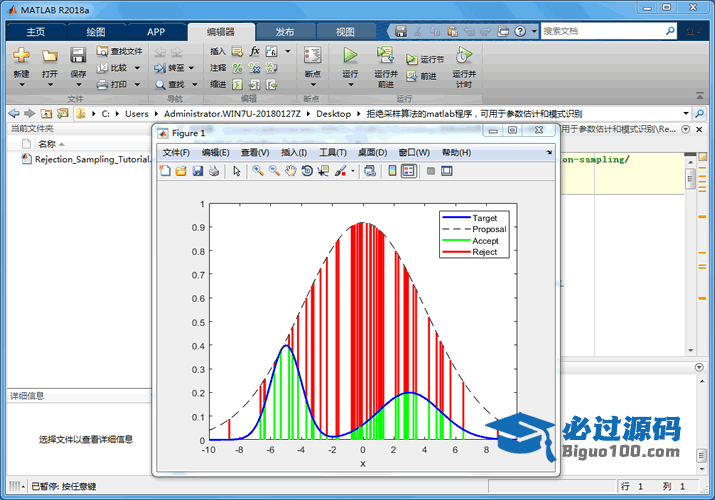Click Save Figure icon in Figure toolbar
This screenshot has width=715, height=500.
pyautogui.click(x=197, y=171)
